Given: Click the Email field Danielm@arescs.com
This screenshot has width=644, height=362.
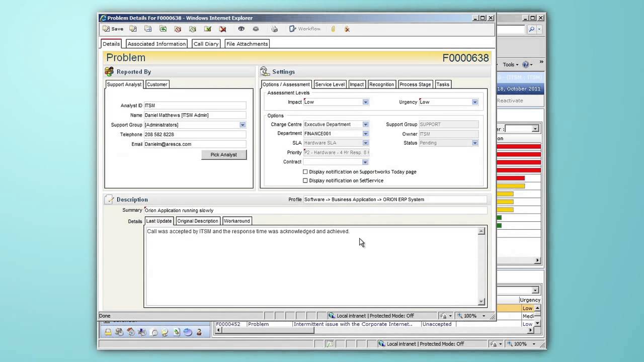Looking at the screenshot, I should coord(195,144).
